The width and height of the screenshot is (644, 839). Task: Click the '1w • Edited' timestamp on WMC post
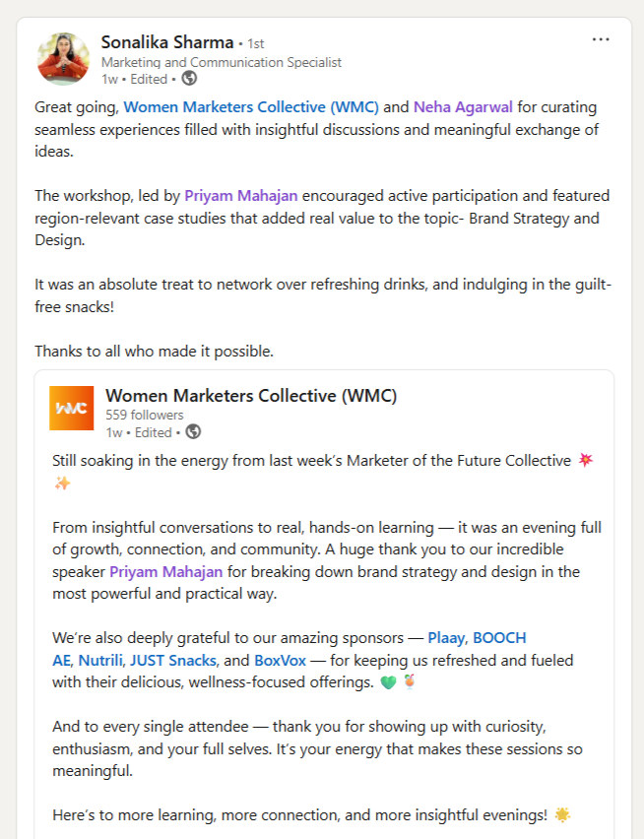point(139,432)
